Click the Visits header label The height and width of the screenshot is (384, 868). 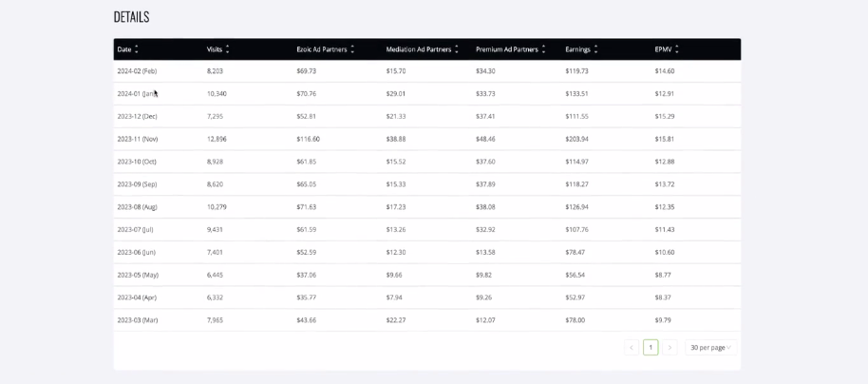(215, 49)
